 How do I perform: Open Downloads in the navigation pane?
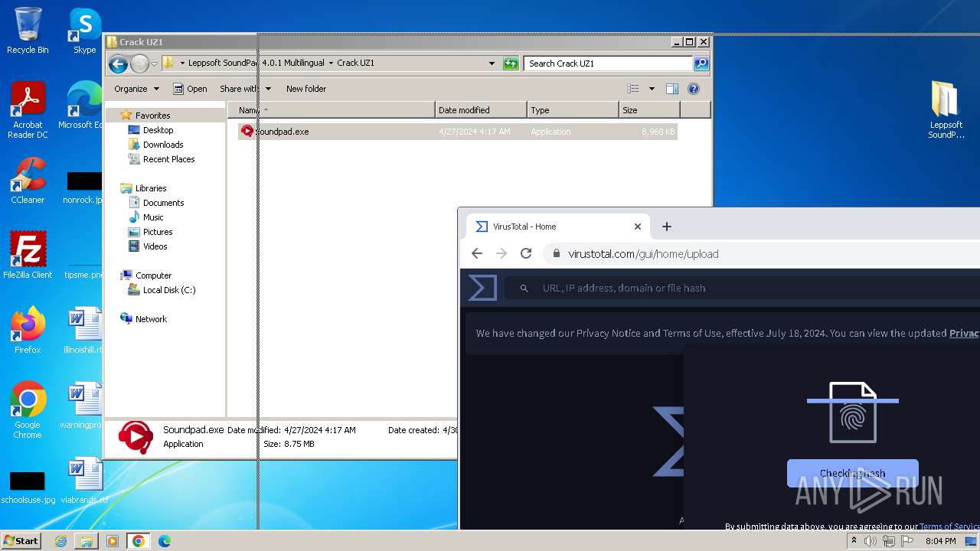coord(163,145)
